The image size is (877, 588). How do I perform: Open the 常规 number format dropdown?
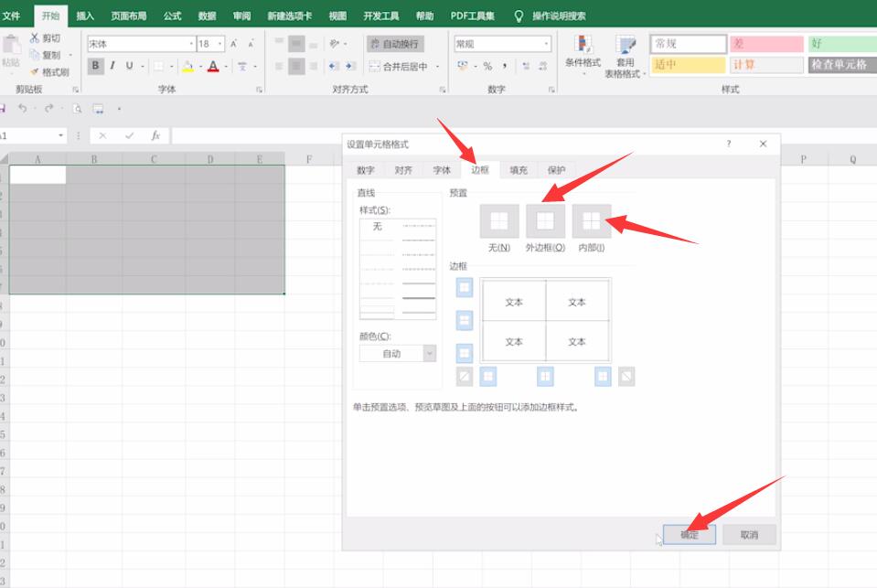[x=546, y=44]
